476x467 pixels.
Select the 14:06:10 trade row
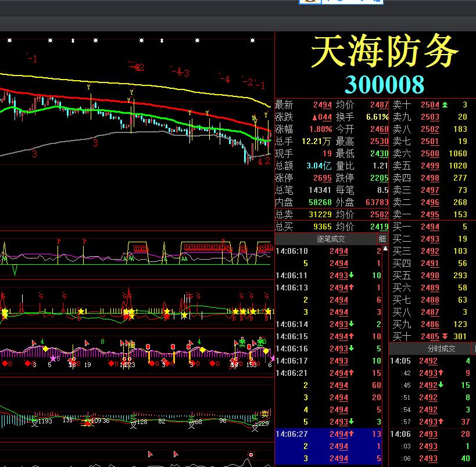pos(328,252)
